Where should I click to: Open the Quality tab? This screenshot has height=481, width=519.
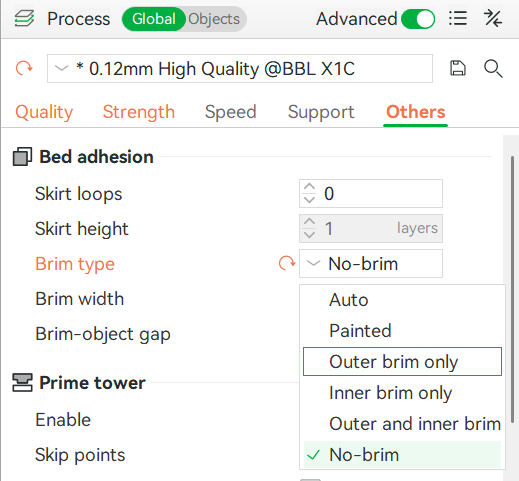tap(44, 112)
